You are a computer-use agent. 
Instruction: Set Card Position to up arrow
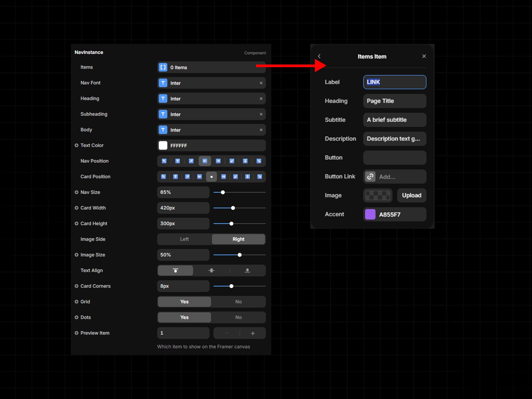tap(176, 177)
